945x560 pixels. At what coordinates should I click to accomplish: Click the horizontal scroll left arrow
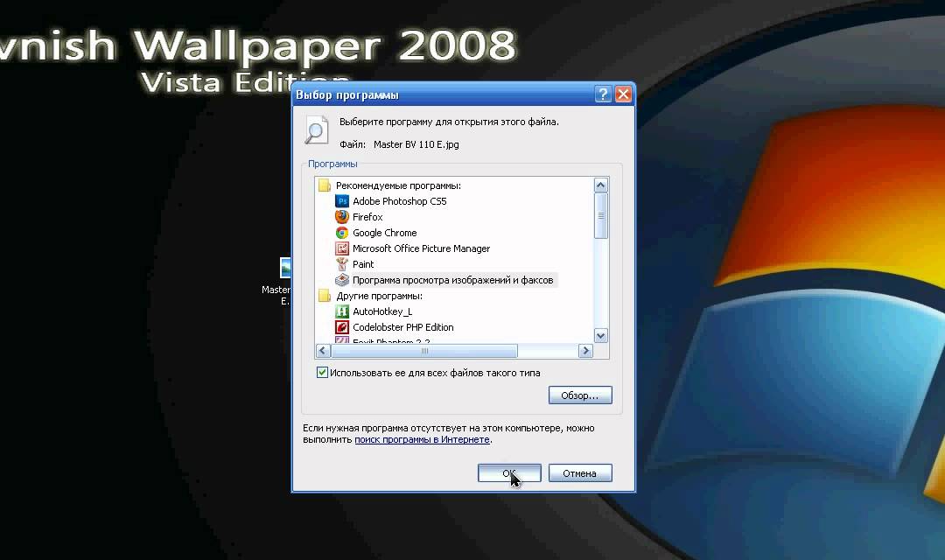[x=322, y=350]
